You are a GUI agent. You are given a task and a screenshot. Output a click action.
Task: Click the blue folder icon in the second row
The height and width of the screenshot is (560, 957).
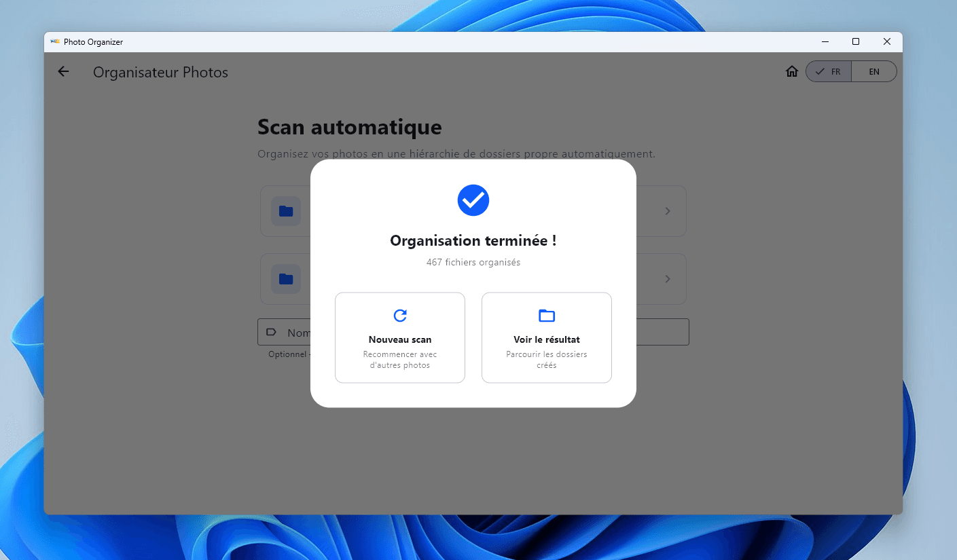[x=286, y=279]
